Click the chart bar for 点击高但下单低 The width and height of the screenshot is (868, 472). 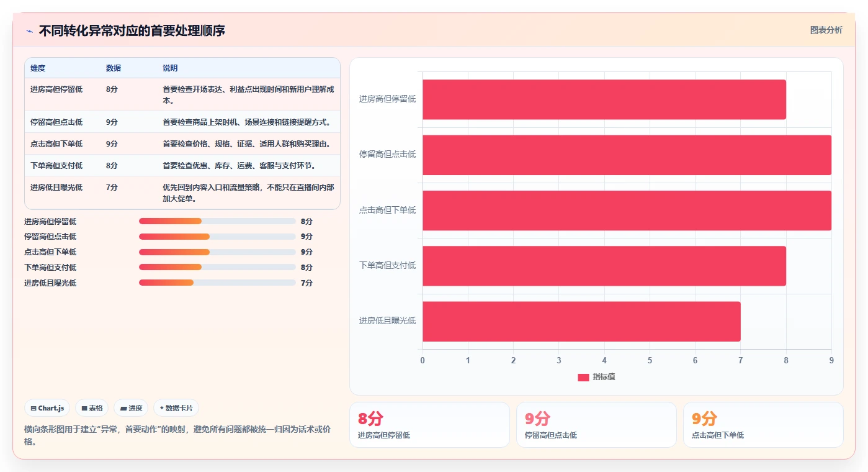point(627,211)
